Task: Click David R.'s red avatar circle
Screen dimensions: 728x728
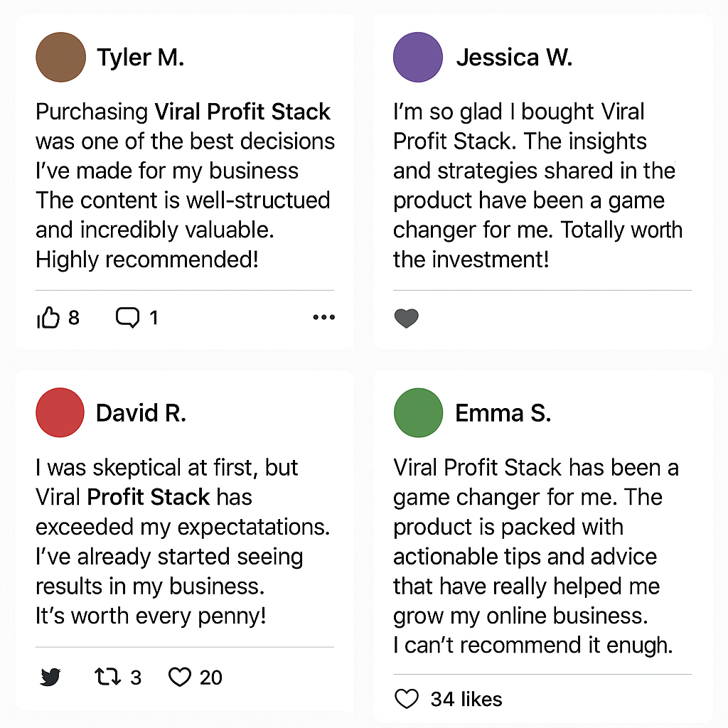Action: tap(60, 412)
